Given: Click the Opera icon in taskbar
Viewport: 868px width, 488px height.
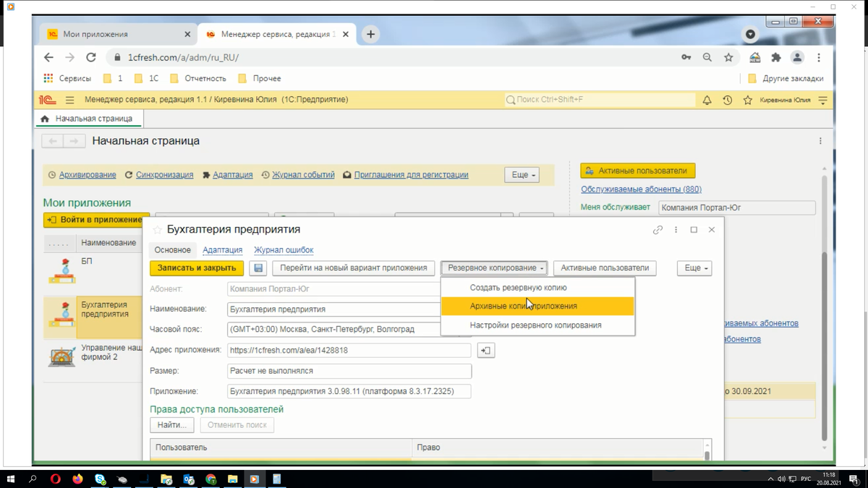Looking at the screenshot, I should pos(56,479).
